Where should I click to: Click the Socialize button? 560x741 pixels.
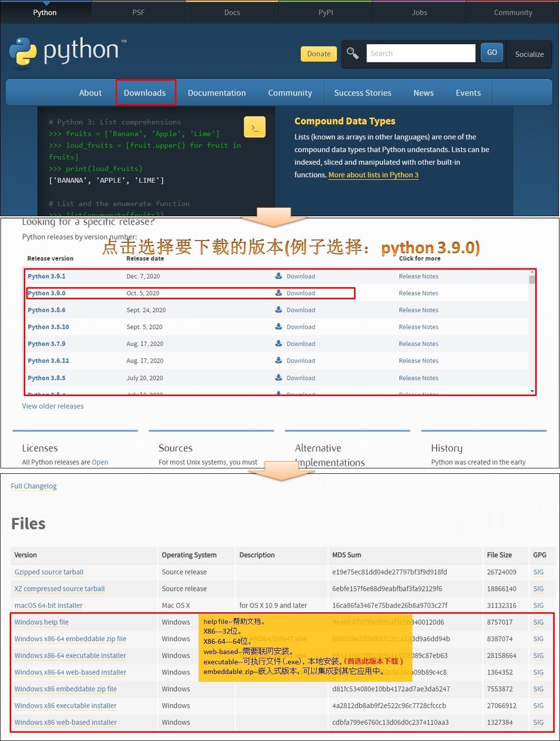click(529, 54)
